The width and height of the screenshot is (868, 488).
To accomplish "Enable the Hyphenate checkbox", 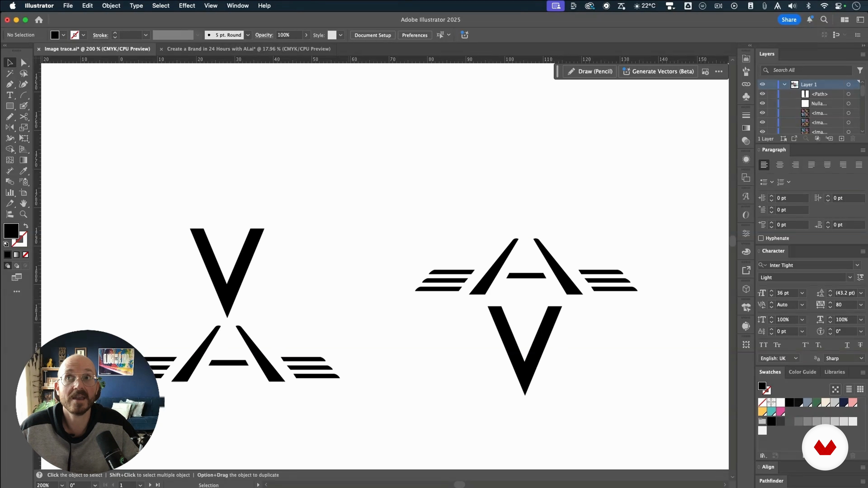I will point(761,238).
